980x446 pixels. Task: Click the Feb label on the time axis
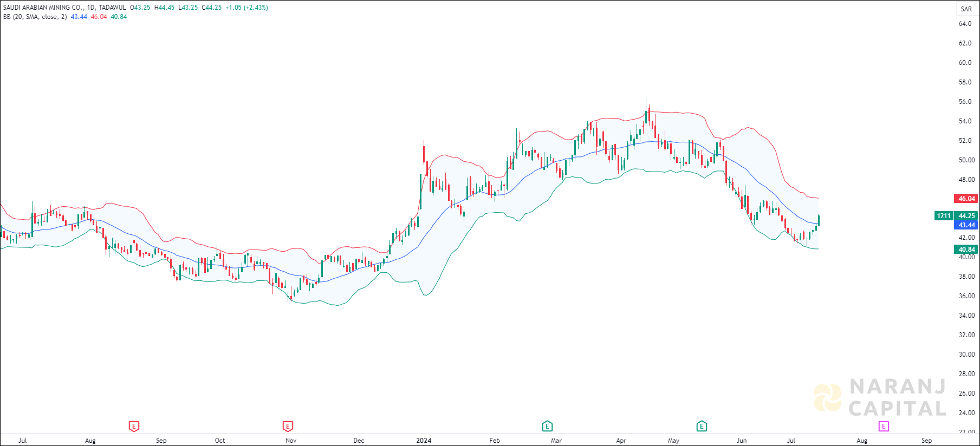[x=495, y=441]
